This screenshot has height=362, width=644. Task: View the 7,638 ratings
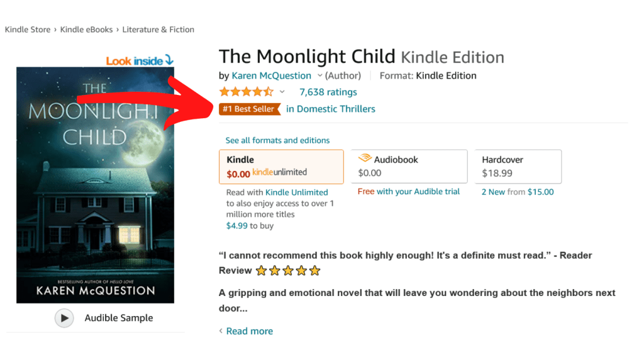[328, 92]
